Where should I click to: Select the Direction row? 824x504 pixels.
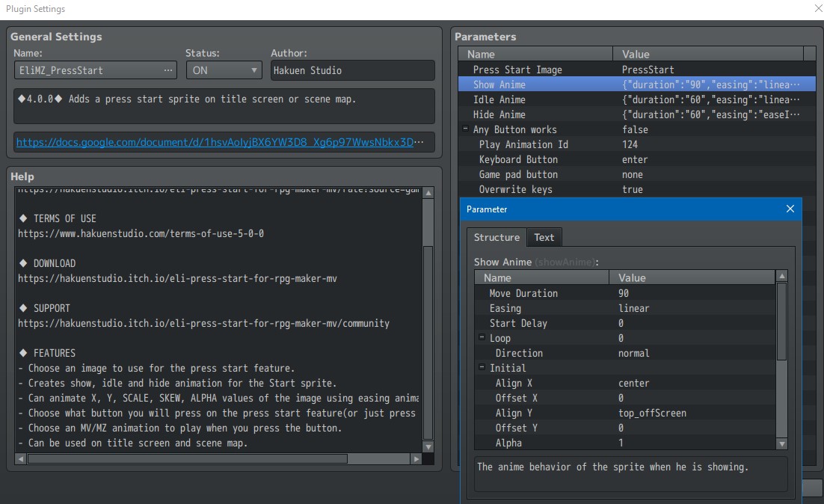tap(625, 353)
